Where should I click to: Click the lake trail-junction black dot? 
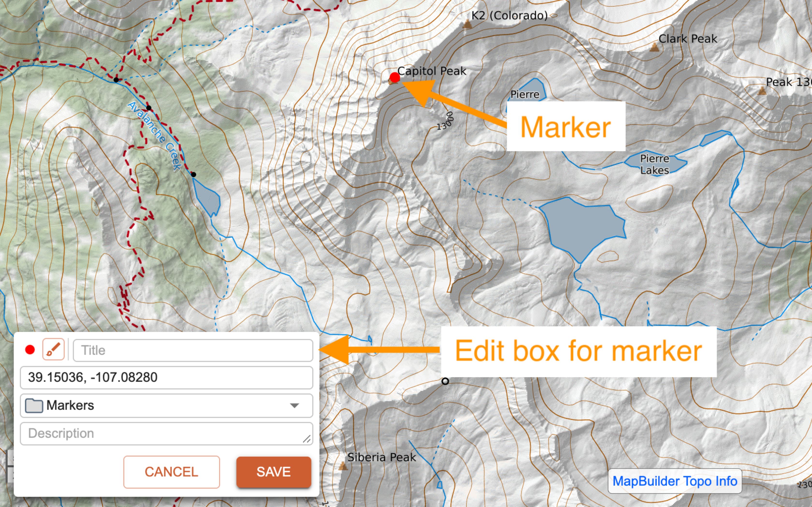coord(193,174)
